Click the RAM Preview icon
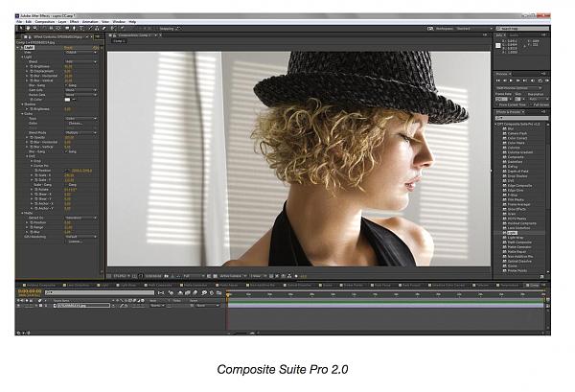 pos(547,81)
